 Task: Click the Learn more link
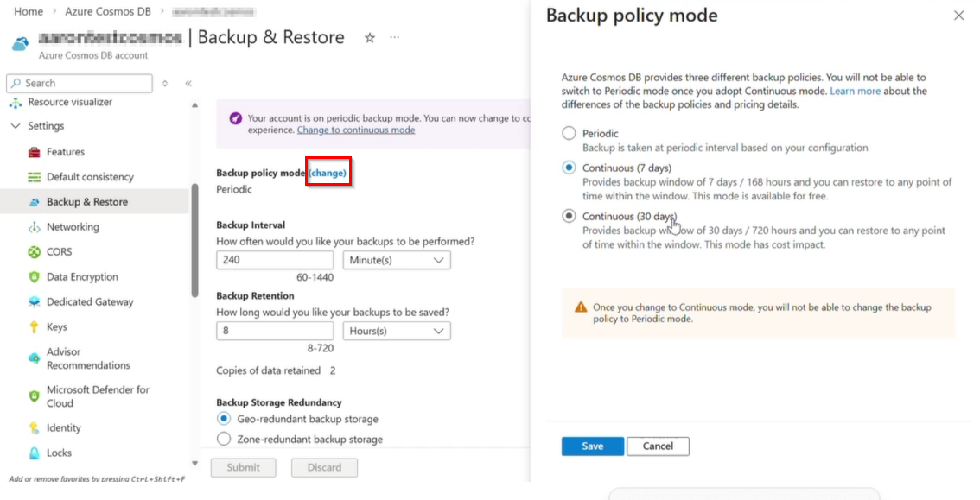pos(855,91)
